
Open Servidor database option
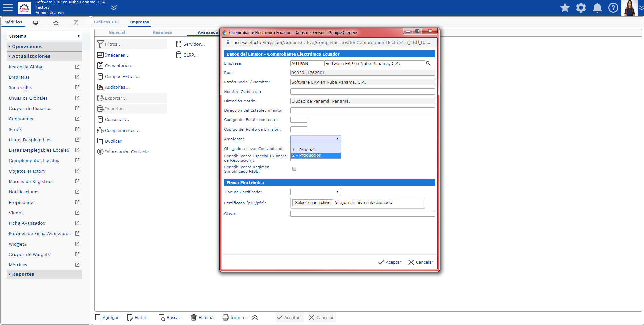[190, 44]
